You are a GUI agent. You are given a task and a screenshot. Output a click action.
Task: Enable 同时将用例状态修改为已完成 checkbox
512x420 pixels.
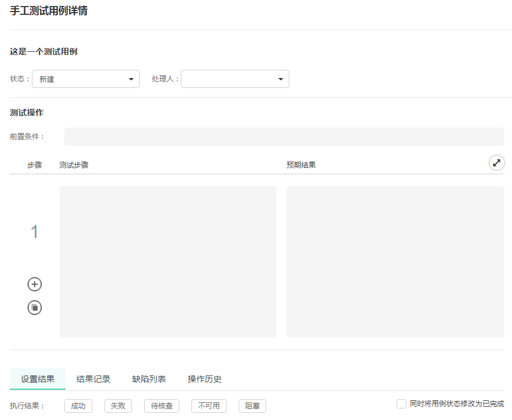pyautogui.click(x=401, y=404)
